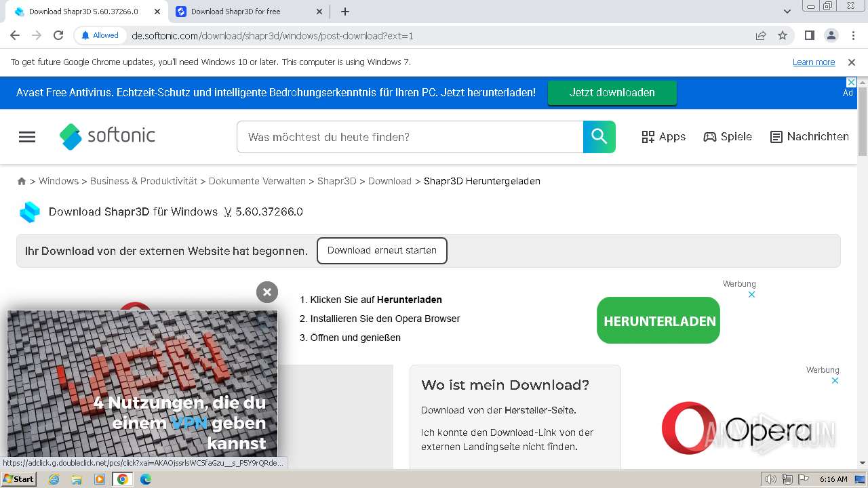Dismiss the Chrome update info bar
This screenshot has width=868, height=488.
852,62
